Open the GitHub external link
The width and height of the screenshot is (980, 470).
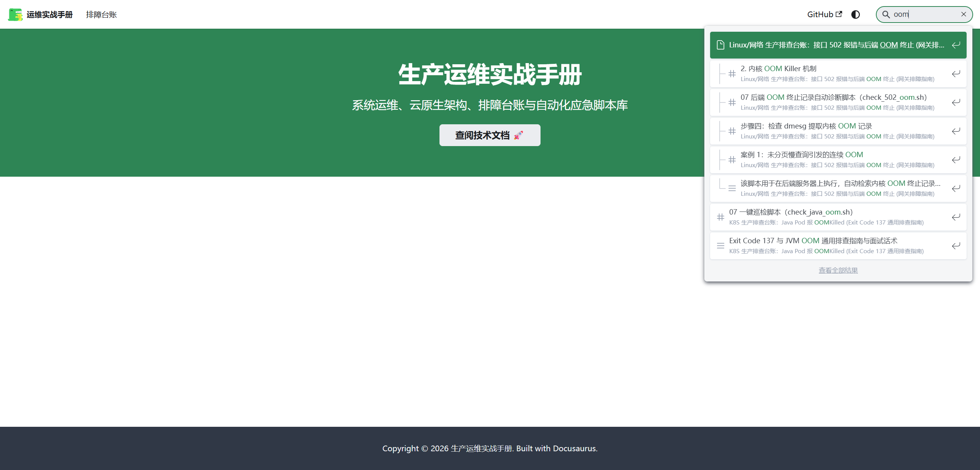pos(825,15)
